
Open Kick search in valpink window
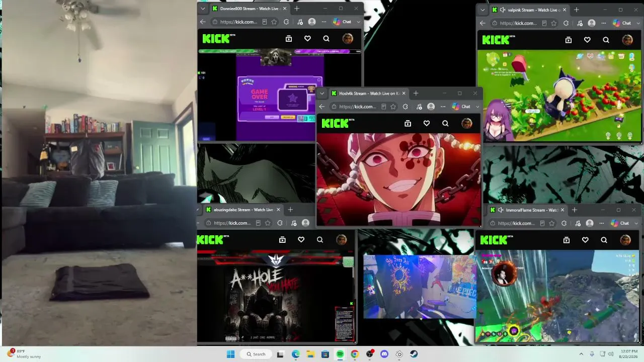(606, 40)
